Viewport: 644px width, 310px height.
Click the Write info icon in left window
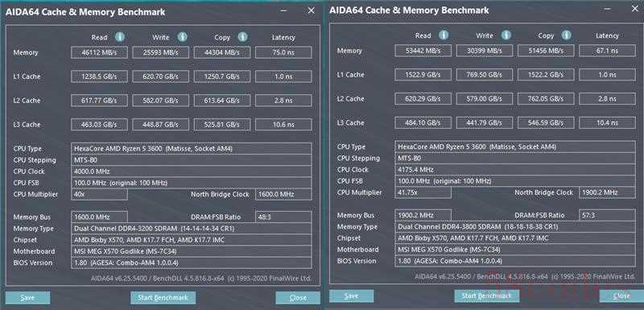coord(182,37)
